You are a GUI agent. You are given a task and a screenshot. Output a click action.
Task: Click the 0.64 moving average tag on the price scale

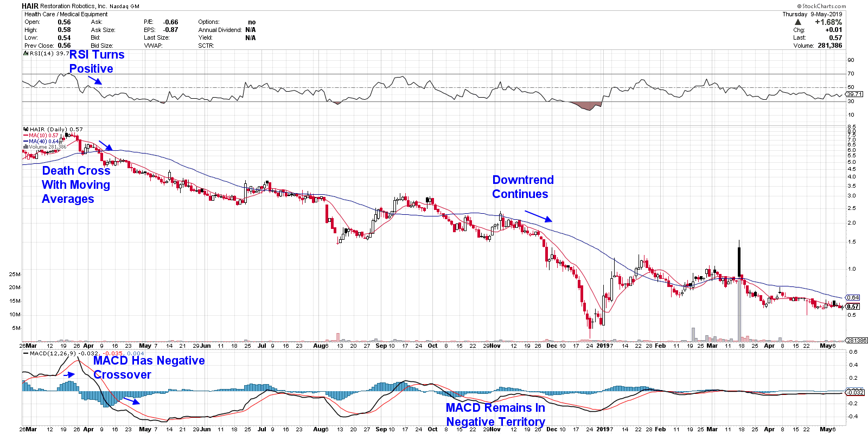pyautogui.click(x=853, y=297)
